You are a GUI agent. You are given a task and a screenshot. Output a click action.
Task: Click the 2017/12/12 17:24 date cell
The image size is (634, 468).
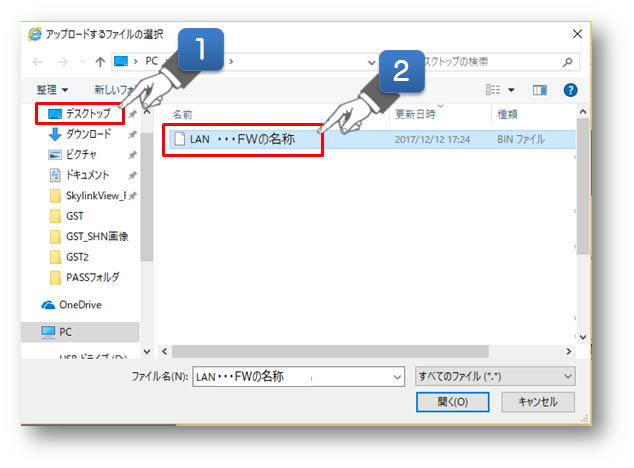pyautogui.click(x=432, y=140)
